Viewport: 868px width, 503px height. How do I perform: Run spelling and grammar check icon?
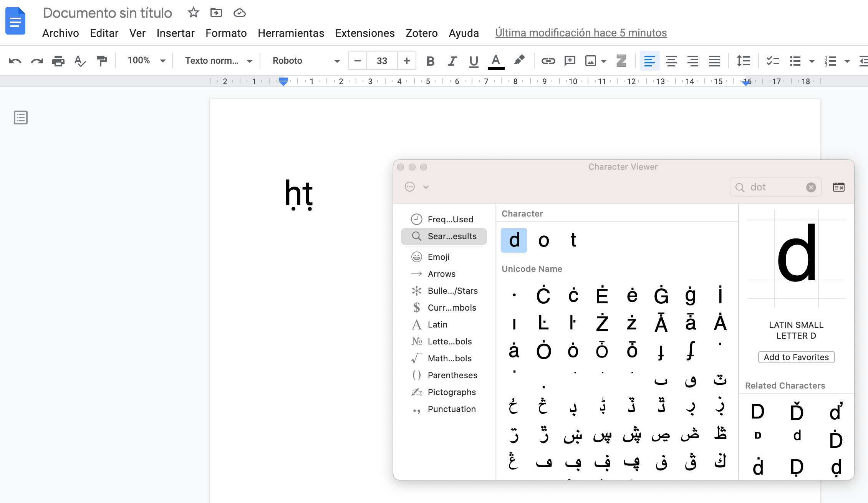pyautogui.click(x=80, y=61)
